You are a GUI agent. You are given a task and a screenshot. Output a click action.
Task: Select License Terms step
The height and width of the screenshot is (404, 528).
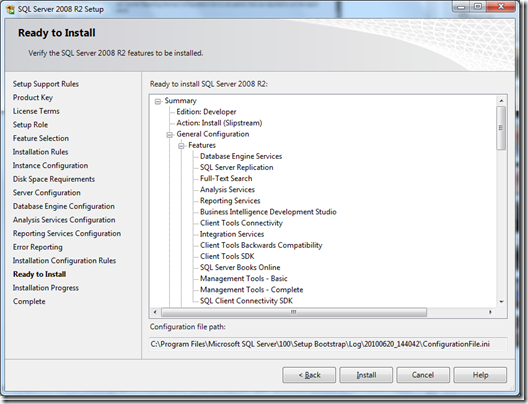tap(36, 111)
